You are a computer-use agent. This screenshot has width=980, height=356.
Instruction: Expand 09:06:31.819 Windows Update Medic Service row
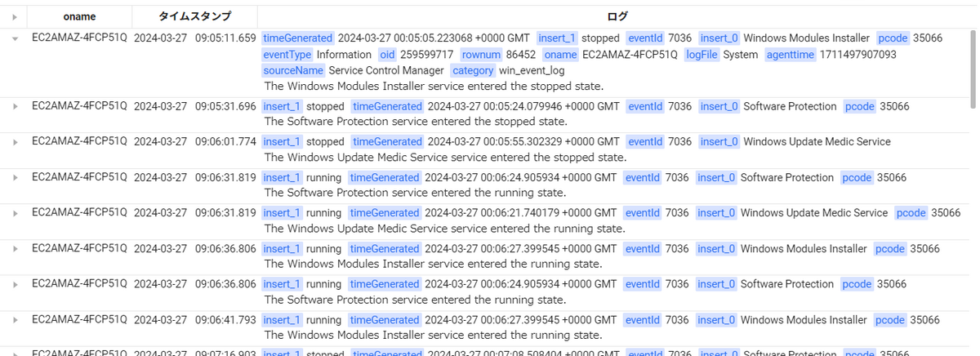[14, 213]
